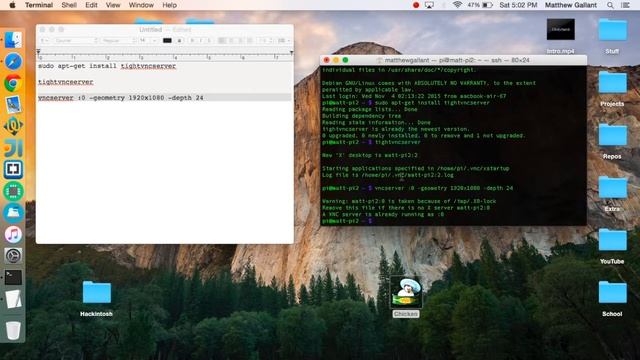Open the font size 14 combo box
Viewport: 640px width, 360px height.
tap(148, 40)
